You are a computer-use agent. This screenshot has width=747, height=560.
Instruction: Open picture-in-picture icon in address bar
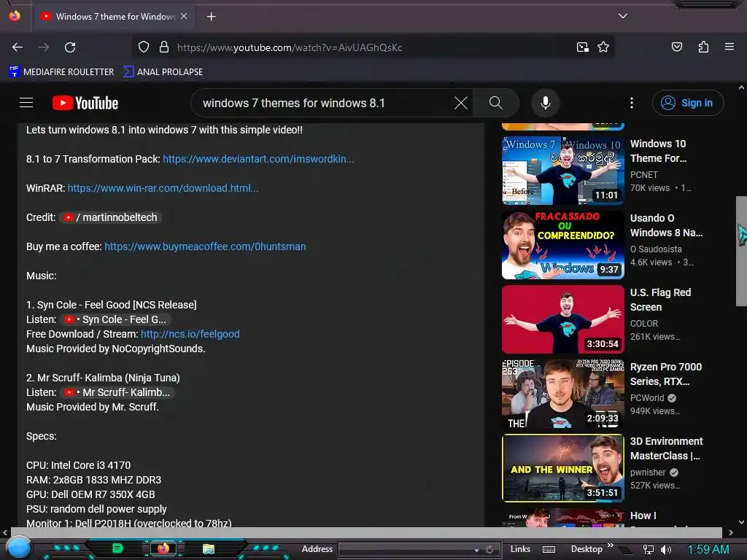(583, 47)
